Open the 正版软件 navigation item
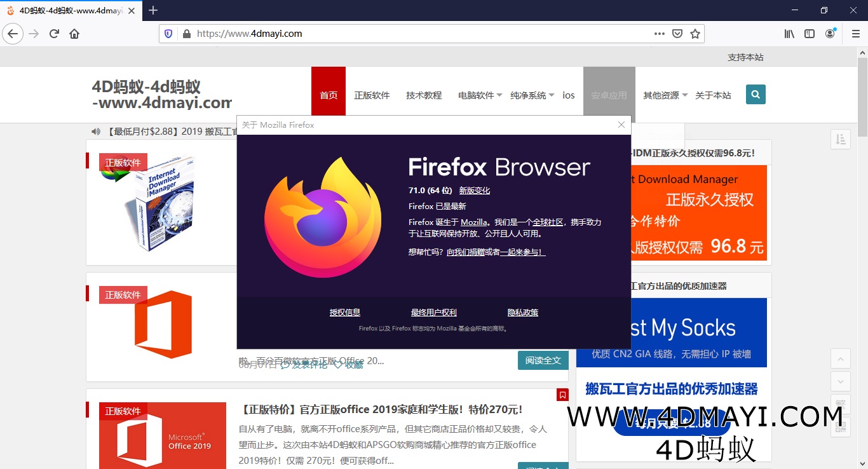 (x=372, y=95)
